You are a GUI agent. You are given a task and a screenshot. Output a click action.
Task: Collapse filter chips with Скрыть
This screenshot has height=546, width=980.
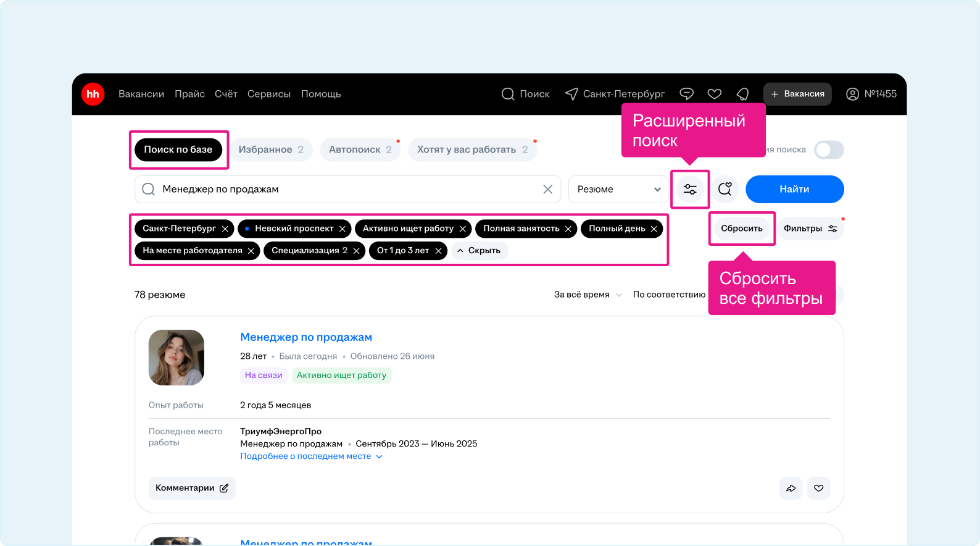[480, 251]
